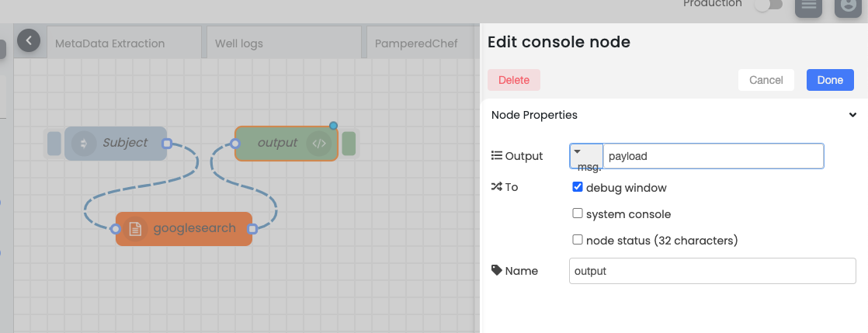Open the hamburger menu icon
The height and width of the screenshot is (333, 868).
(x=808, y=5)
